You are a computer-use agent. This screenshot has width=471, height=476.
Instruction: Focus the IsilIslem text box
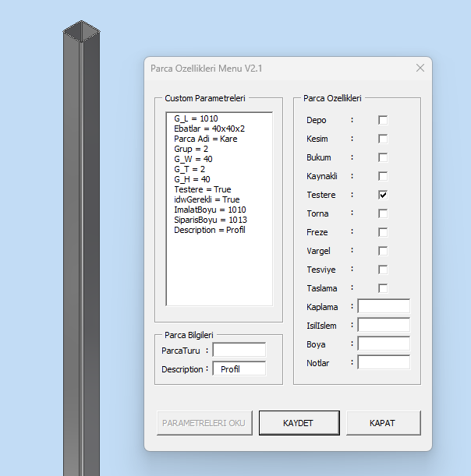point(384,325)
